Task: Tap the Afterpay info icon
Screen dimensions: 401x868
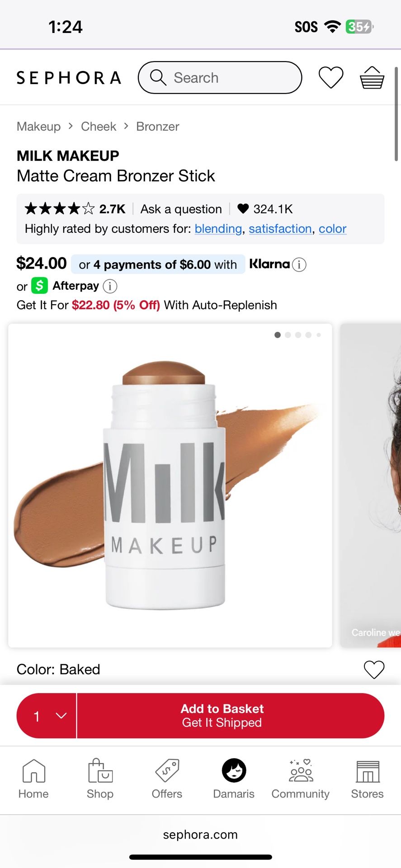Action: pos(110,286)
